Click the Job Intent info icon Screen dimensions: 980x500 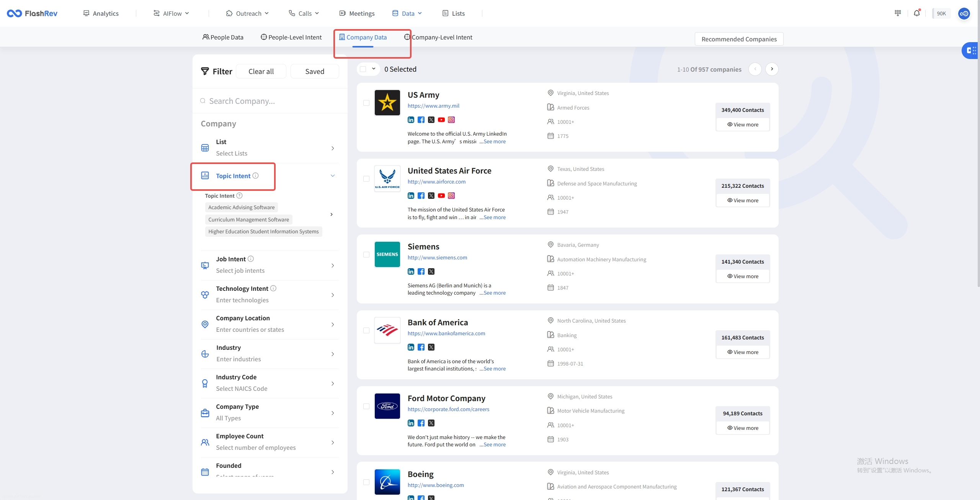pyautogui.click(x=251, y=259)
